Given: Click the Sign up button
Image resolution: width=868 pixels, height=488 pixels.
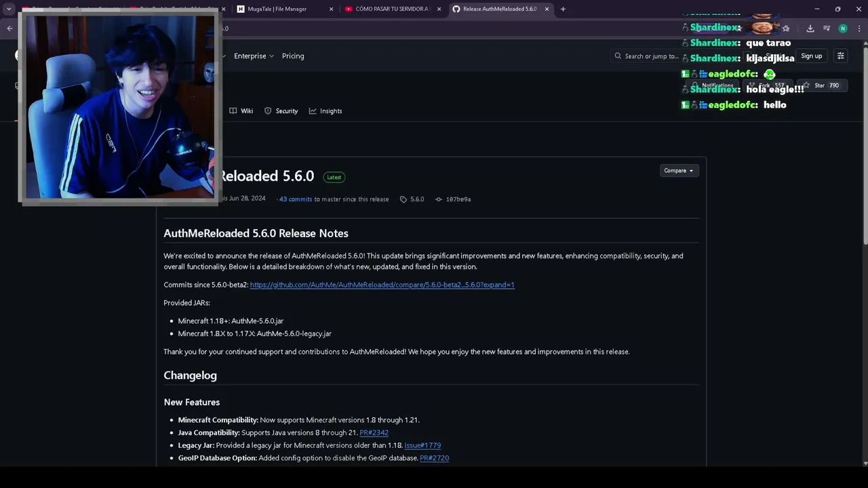Looking at the screenshot, I should coord(811,56).
